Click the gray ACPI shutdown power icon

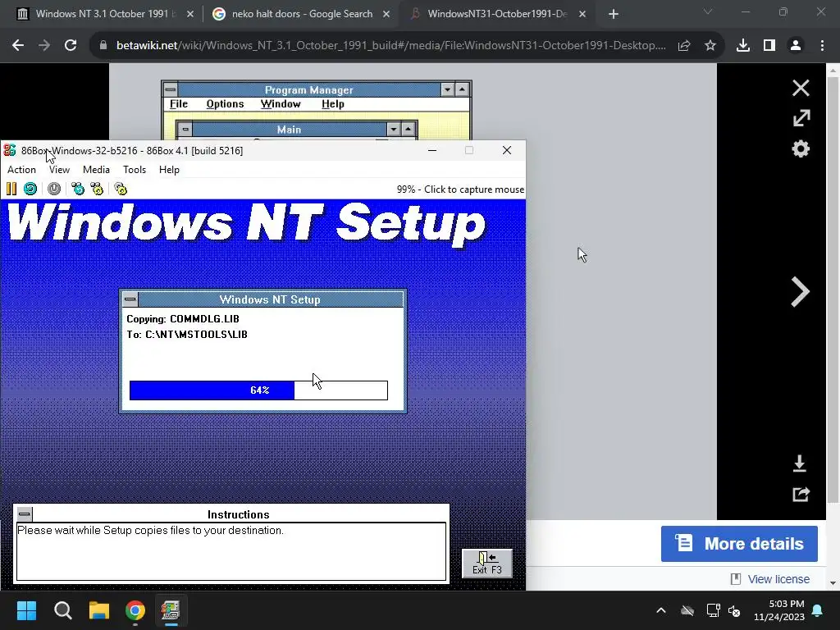(x=54, y=189)
